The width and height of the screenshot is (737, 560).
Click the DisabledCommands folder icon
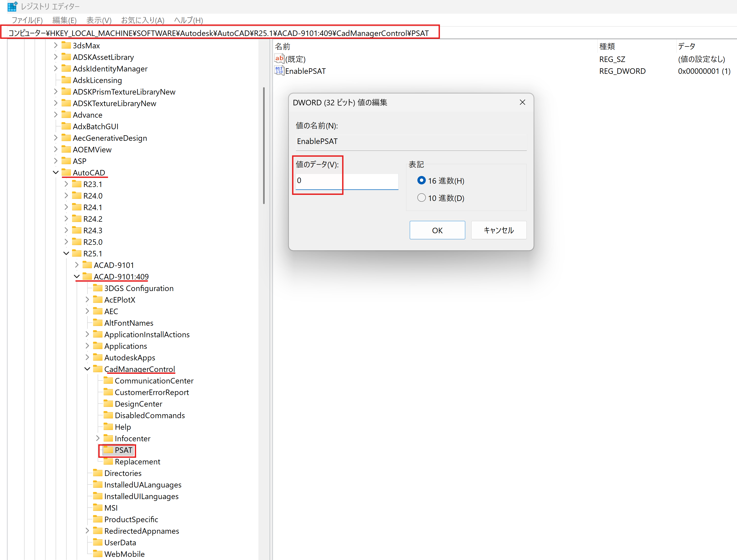point(108,415)
